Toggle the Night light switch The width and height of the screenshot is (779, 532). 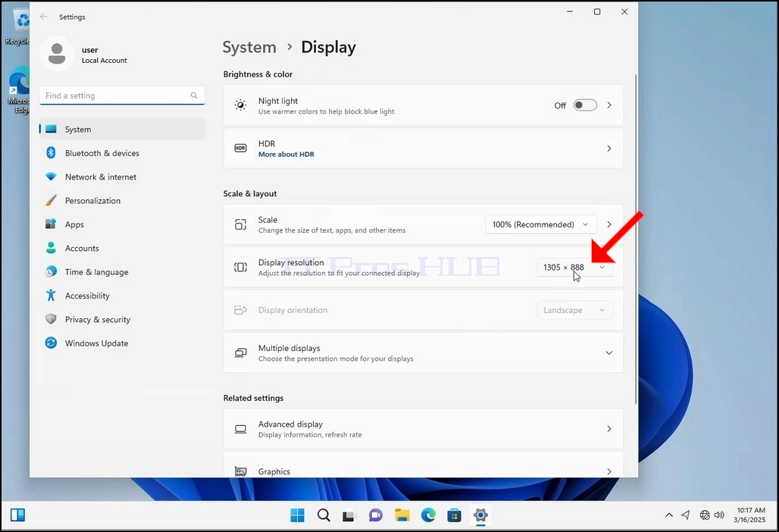tap(585, 105)
